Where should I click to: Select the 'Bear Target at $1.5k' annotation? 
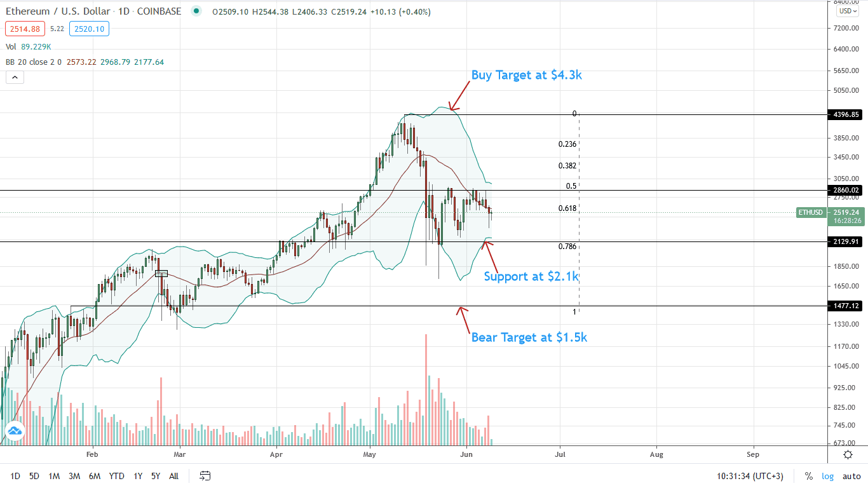coord(529,337)
